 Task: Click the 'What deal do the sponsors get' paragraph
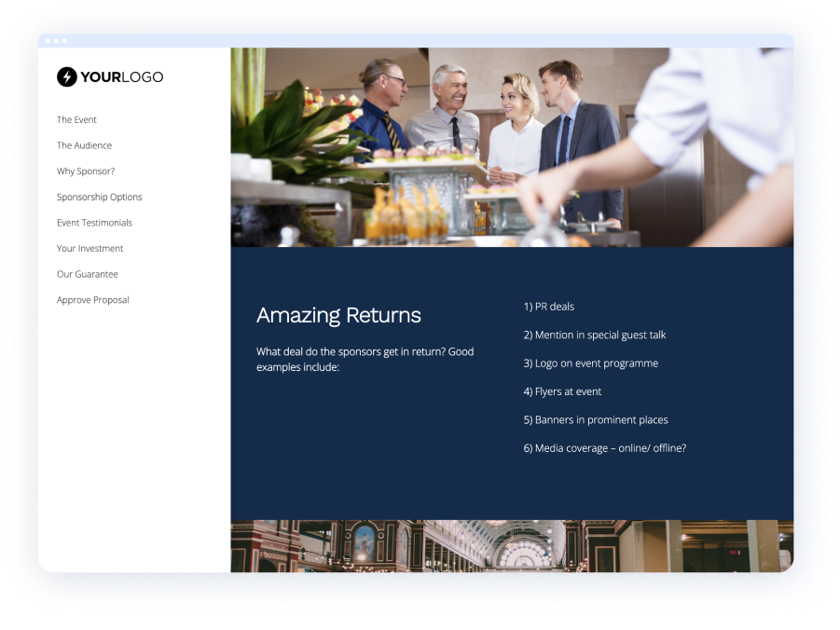pyautogui.click(x=365, y=359)
